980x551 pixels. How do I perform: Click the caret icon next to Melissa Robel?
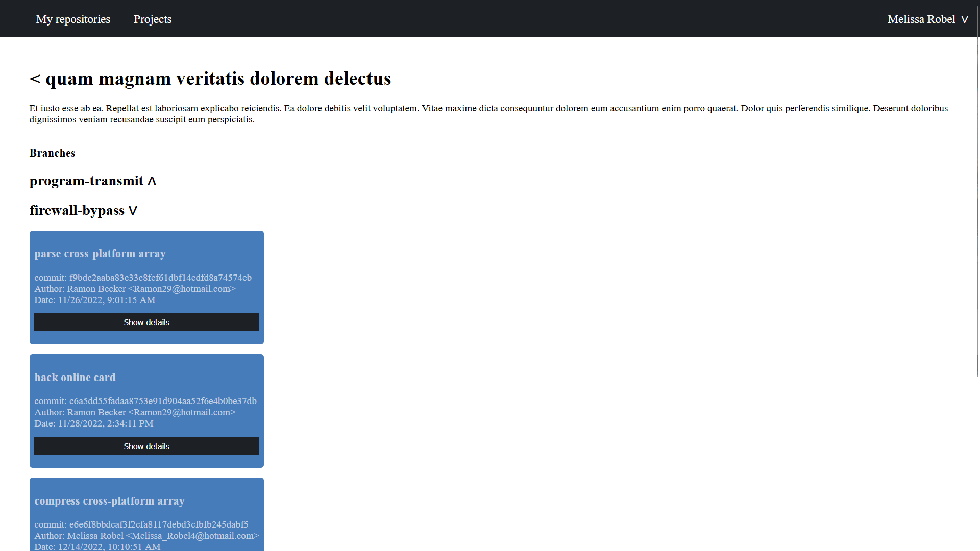(964, 20)
